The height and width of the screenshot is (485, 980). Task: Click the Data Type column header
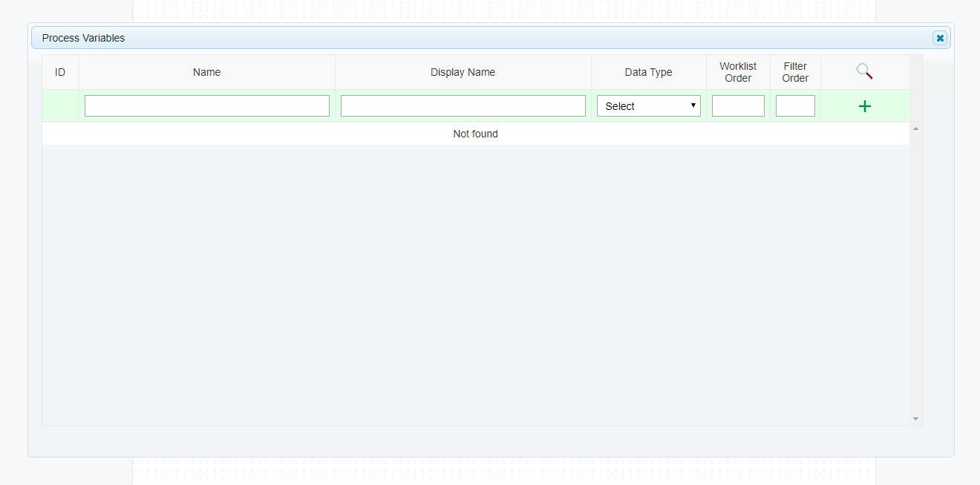(648, 71)
